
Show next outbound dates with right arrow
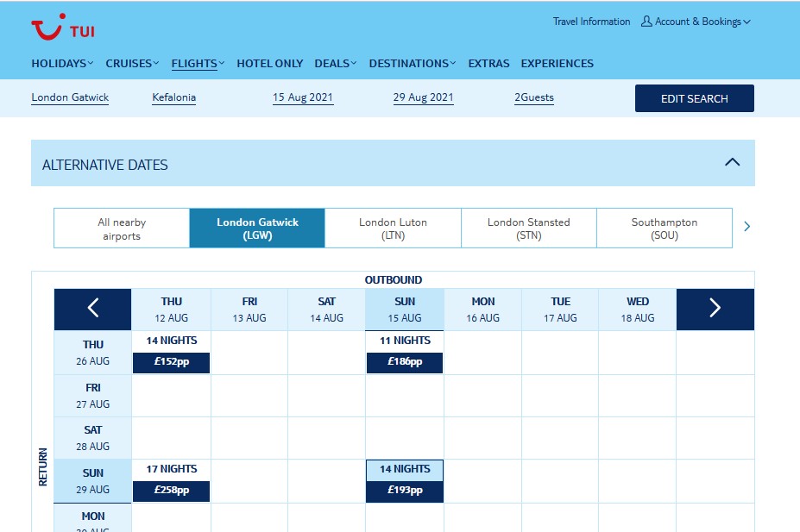pos(715,310)
